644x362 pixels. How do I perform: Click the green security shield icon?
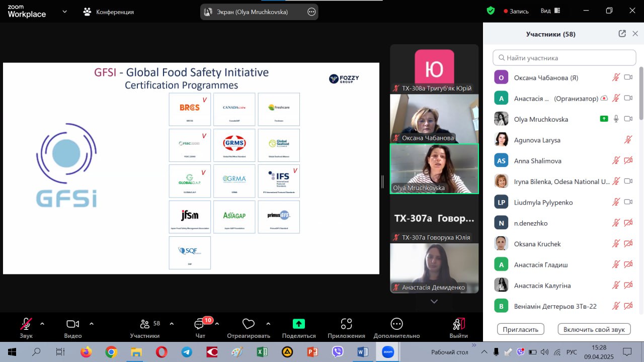click(x=491, y=11)
